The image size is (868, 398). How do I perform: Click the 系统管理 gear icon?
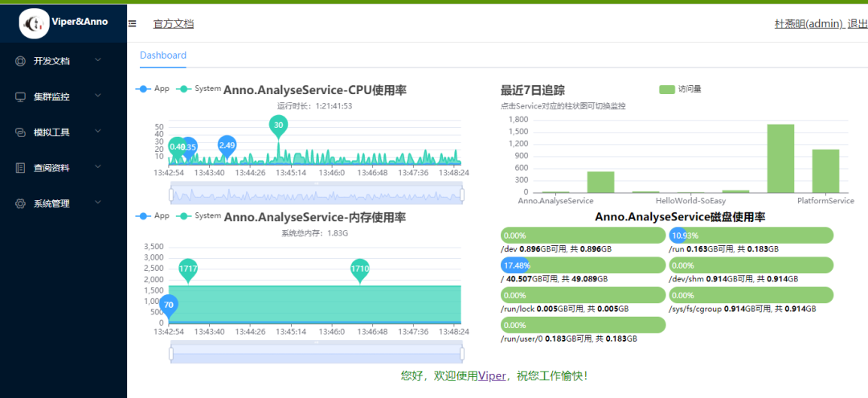pyautogui.click(x=20, y=203)
